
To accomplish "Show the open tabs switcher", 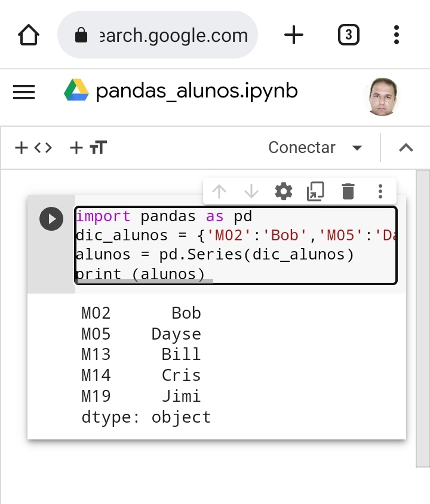I will pos(348,35).
